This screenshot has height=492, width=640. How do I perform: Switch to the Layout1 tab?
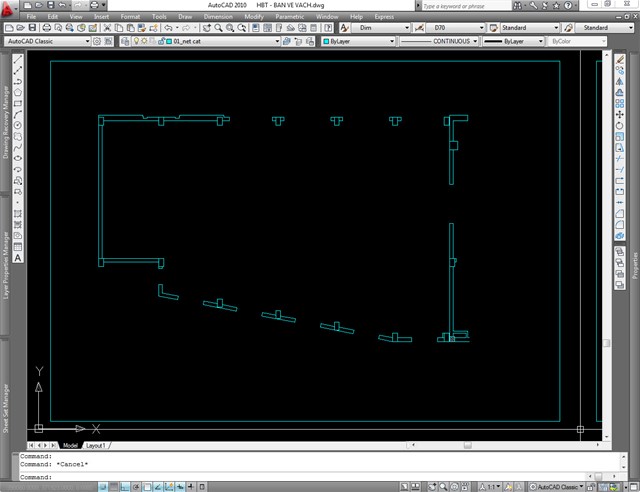click(x=96, y=445)
